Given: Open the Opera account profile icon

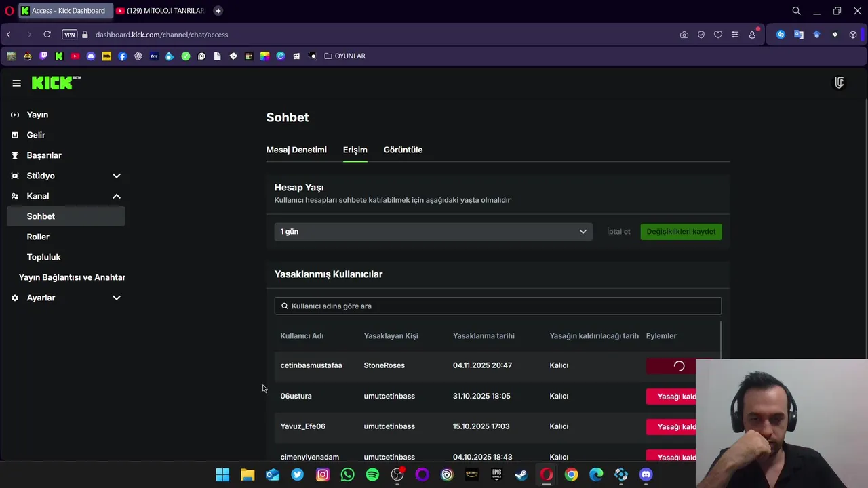Looking at the screenshot, I should click(752, 35).
